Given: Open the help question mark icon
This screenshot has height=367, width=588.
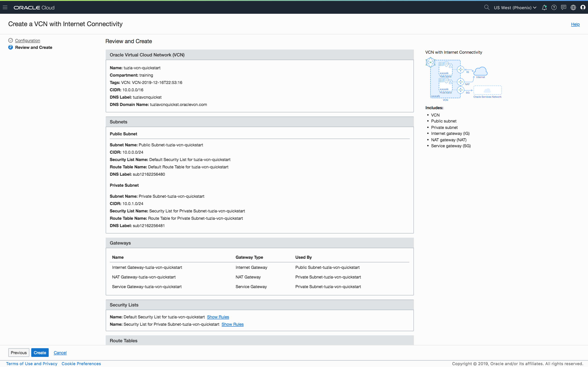Looking at the screenshot, I should (554, 8).
